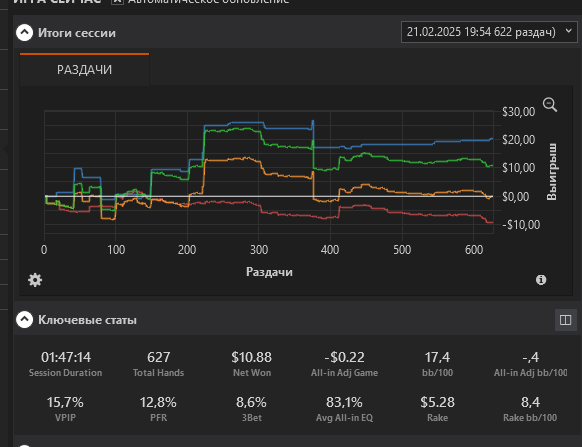This screenshot has width=582, height=447.
Task: Select the PFR value 12,8%
Action: (158, 402)
